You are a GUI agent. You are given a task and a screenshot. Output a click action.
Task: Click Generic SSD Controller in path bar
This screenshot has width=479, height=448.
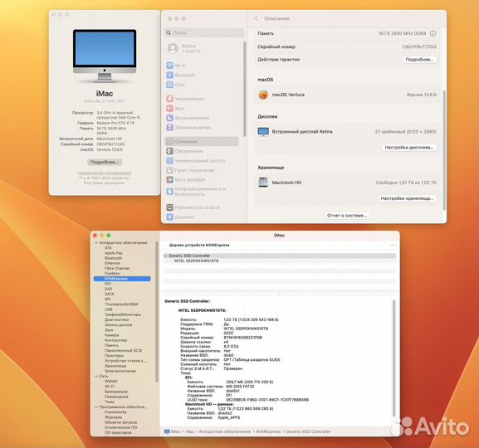(308, 431)
